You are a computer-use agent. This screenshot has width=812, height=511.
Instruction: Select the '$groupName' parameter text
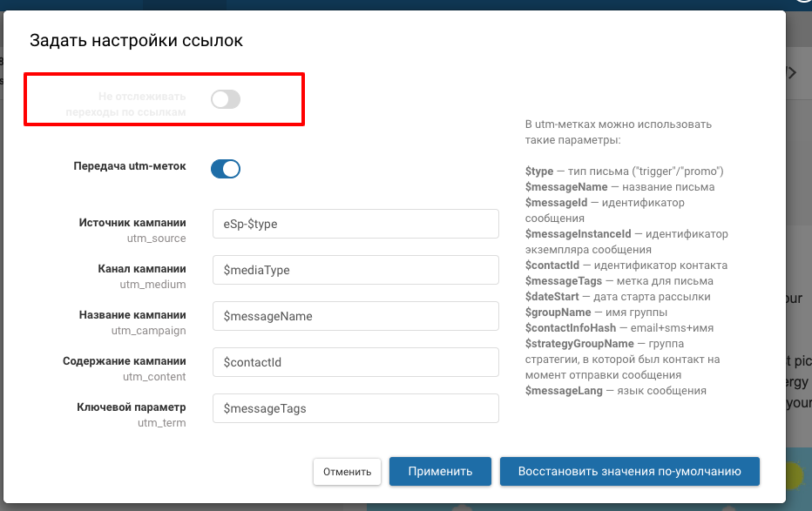[558, 313]
